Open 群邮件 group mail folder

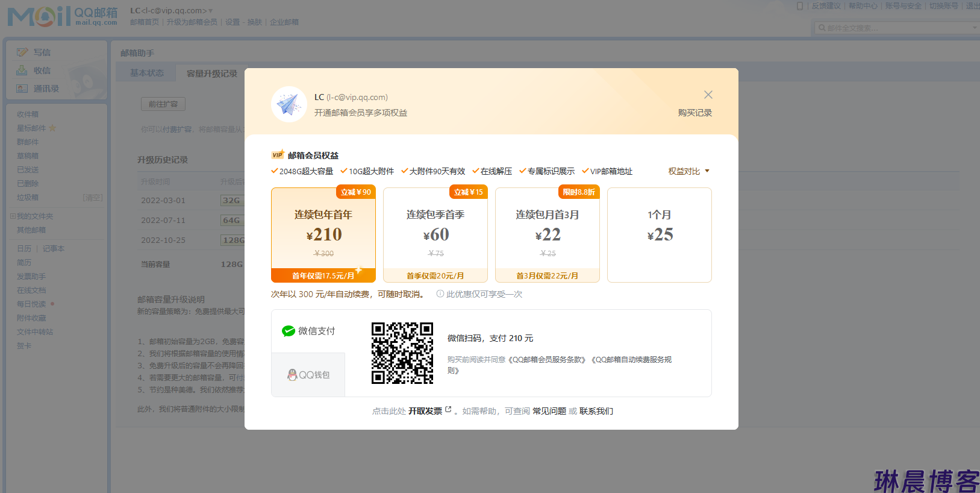click(28, 142)
